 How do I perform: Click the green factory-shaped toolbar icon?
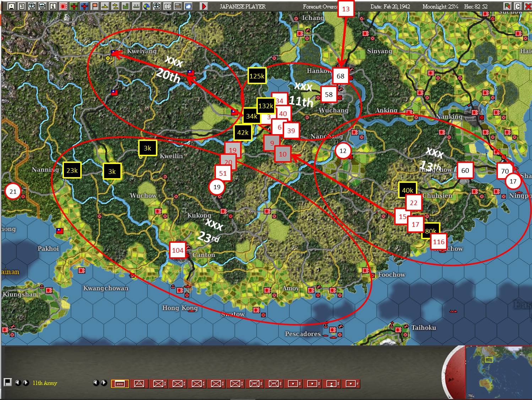(126, 6)
